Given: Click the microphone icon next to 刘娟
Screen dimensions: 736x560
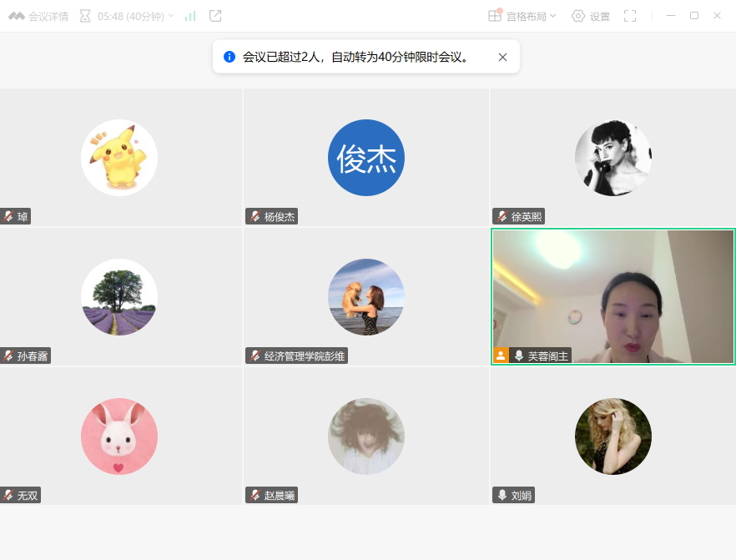Looking at the screenshot, I should click(x=502, y=495).
